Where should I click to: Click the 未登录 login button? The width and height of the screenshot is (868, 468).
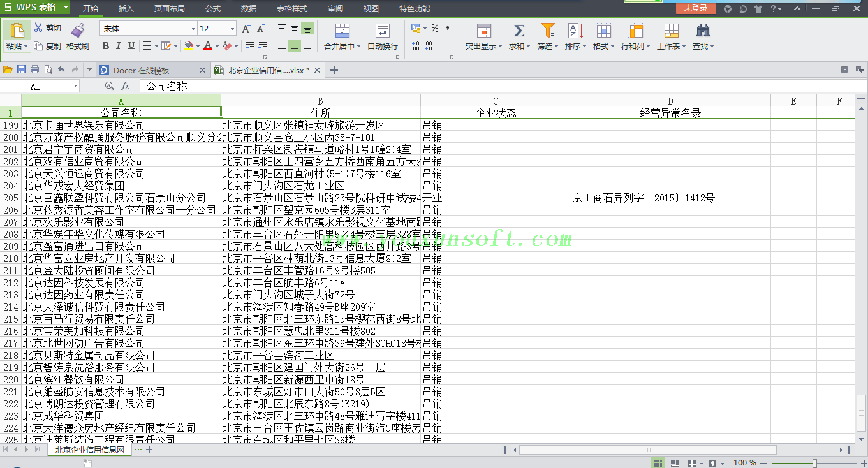(x=696, y=8)
